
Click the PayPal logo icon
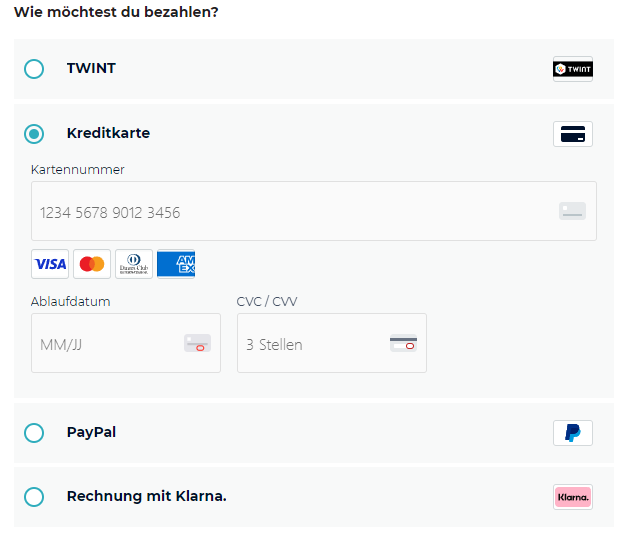pyautogui.click(x=573, y=433)
